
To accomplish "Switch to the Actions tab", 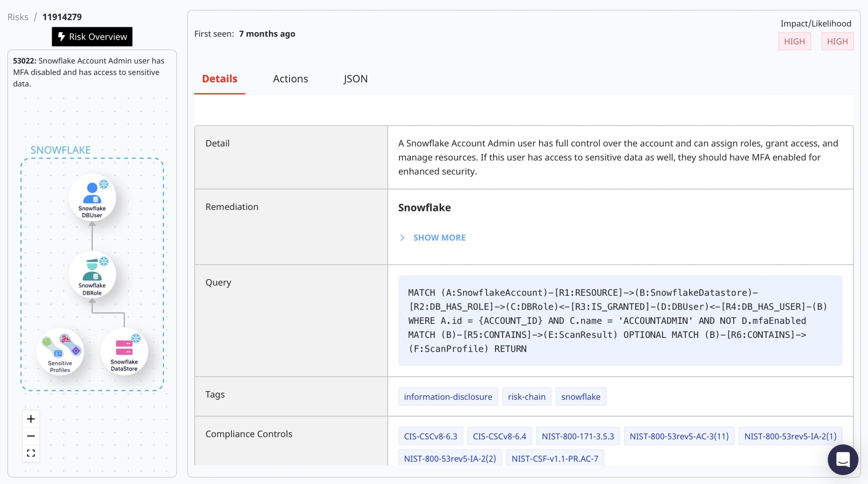I will coord(291,79).
